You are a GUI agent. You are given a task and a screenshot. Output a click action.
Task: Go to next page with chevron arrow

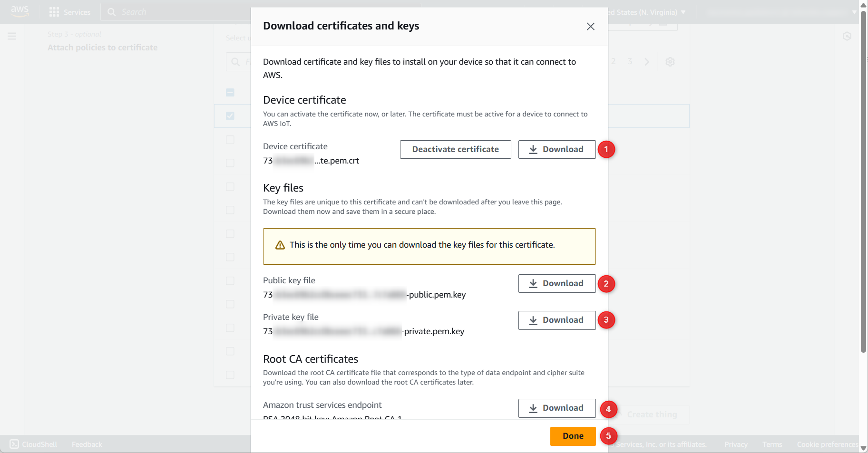point(646,62)
